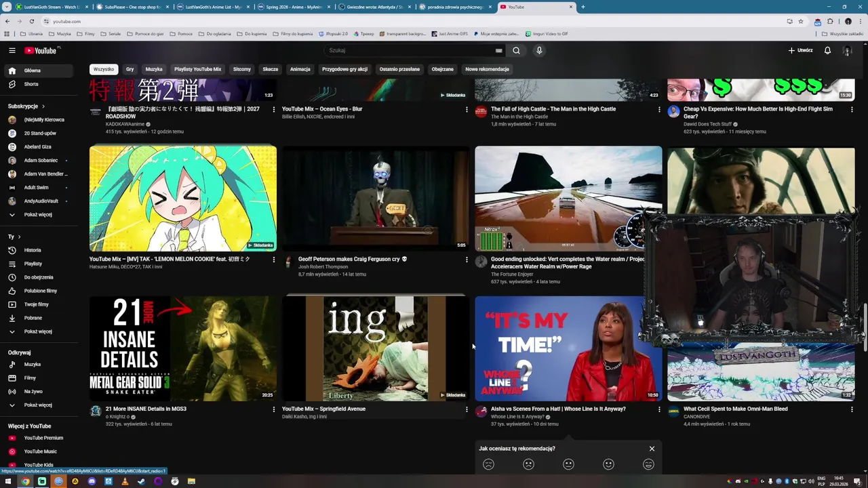Expand Pokaż więcej under Odkrywaj
Screen dimensions: 868x488
tap(39, 405)
